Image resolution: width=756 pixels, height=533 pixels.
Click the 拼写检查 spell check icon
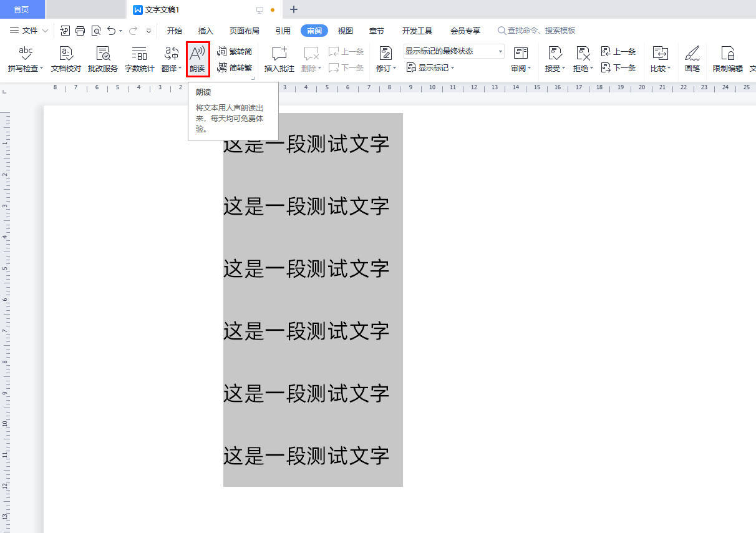coord(26,54)
